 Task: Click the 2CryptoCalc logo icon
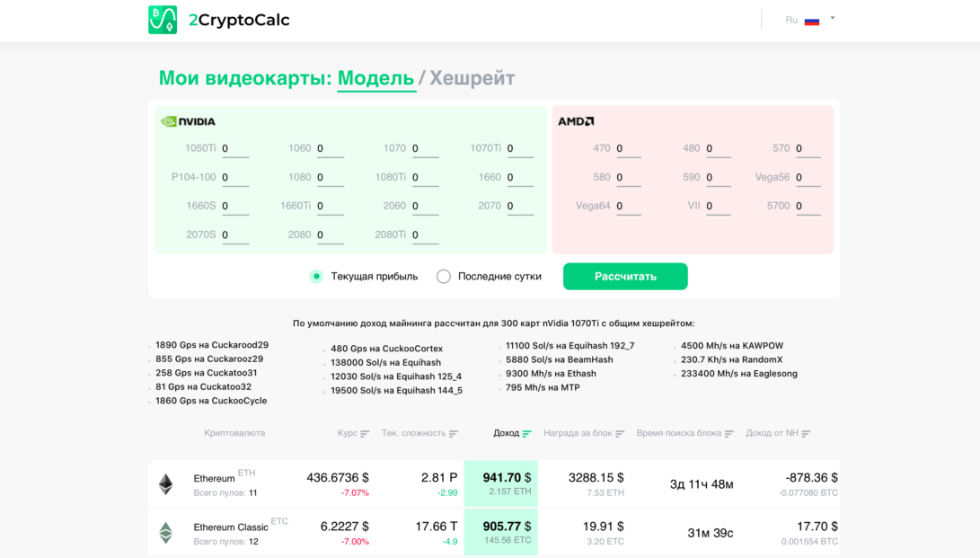click(x=162, y=19)
